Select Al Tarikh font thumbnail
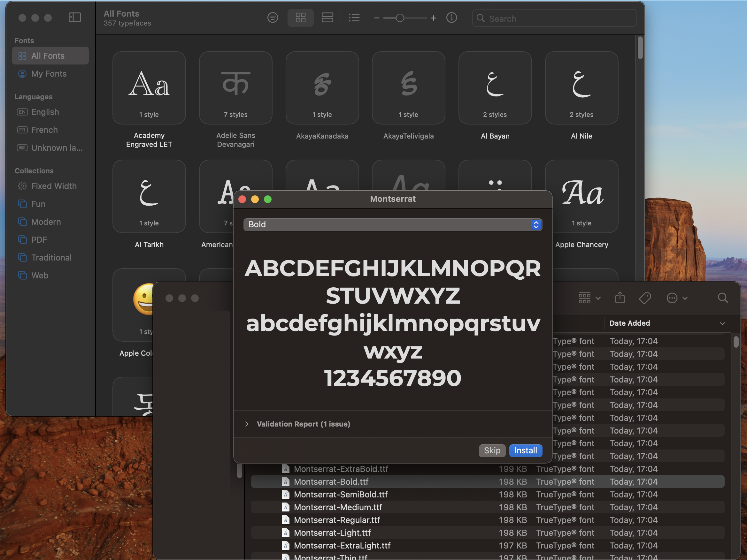 tap(149, 196)
